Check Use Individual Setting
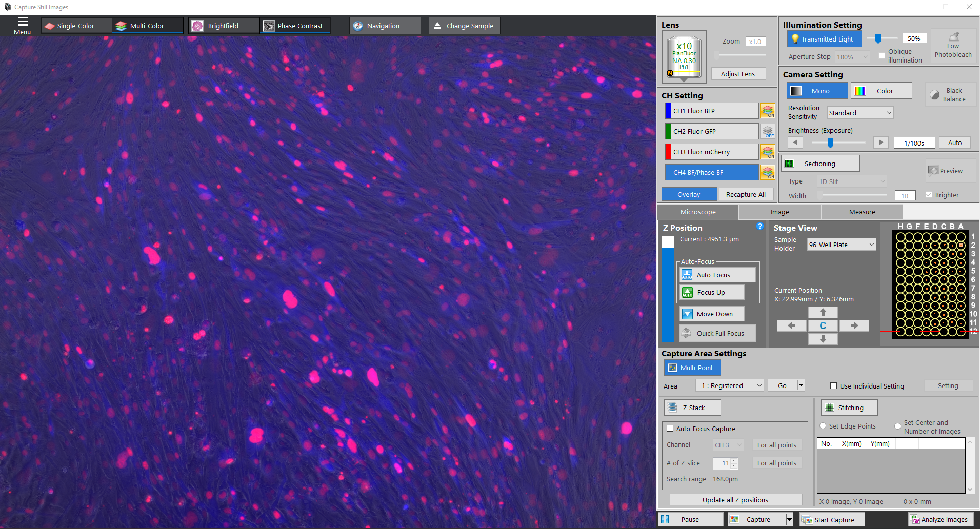The image size is (980, 529). tap(834, 386)
